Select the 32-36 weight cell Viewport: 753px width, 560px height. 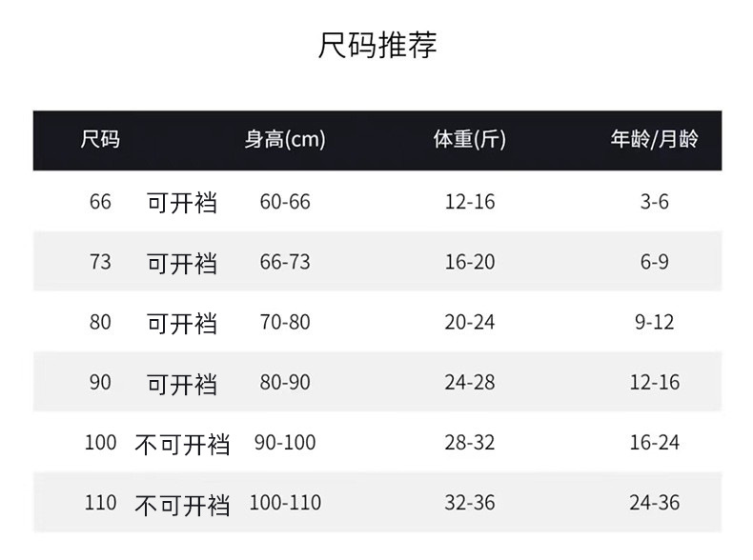(x=470, y=503)
